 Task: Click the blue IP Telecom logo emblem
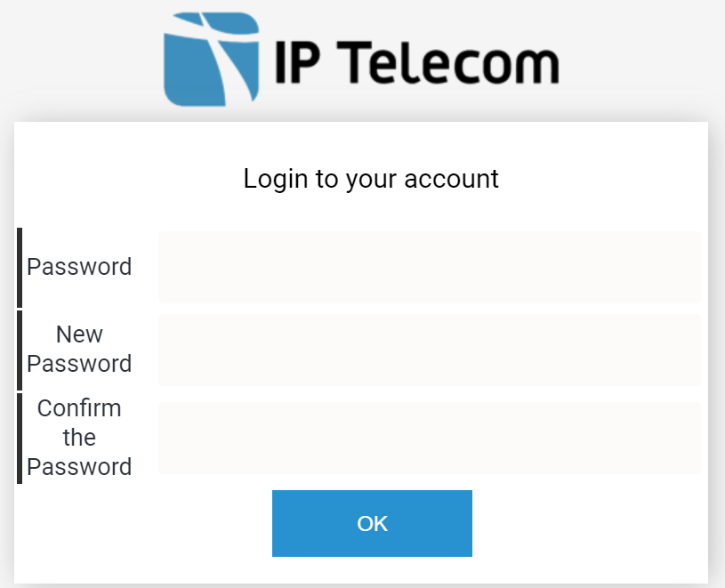[212, 60]
